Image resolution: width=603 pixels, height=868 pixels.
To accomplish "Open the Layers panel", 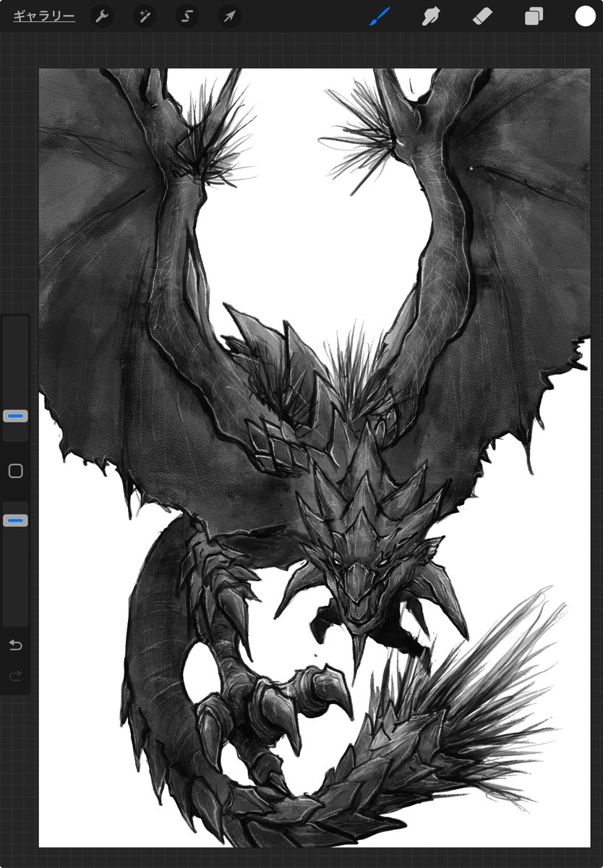I will point(534,16).
